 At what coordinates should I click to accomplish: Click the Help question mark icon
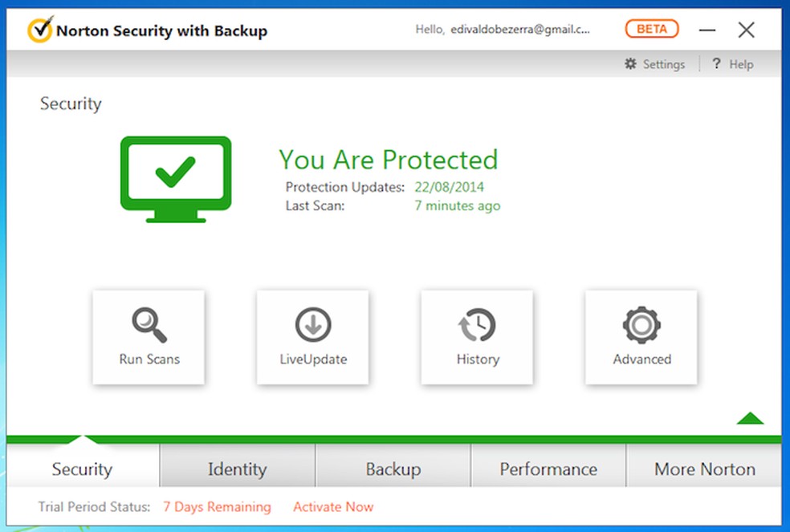pyautogui.click(x=717, y=64)
